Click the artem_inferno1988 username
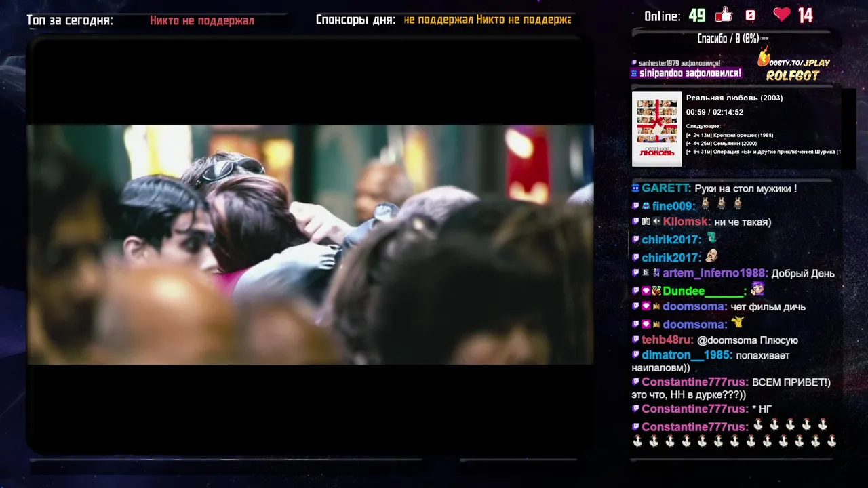868x488 pixels. [715, 273]
